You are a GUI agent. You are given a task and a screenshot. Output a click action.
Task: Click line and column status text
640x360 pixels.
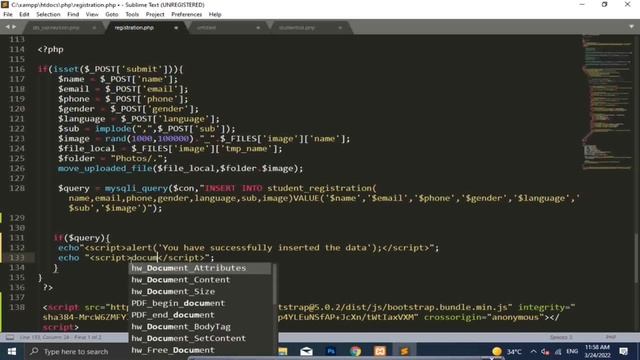click(60, 337)
